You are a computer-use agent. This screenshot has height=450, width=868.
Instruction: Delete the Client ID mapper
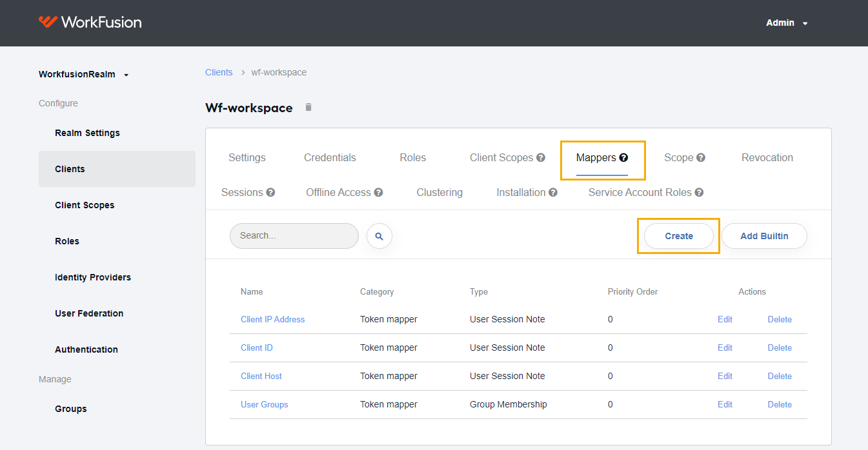780,347
